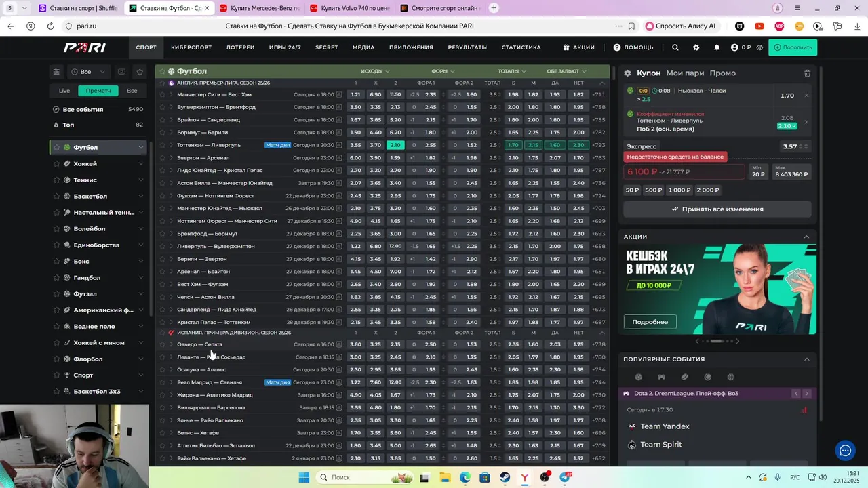
Task: Open Telegram from the taskbar
Action: pos(565,477)
